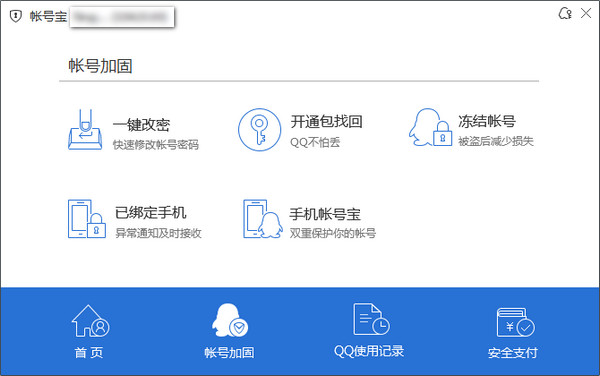
Task: Click the phone penguin icon for 手机帐号宝
Action: 263,219
